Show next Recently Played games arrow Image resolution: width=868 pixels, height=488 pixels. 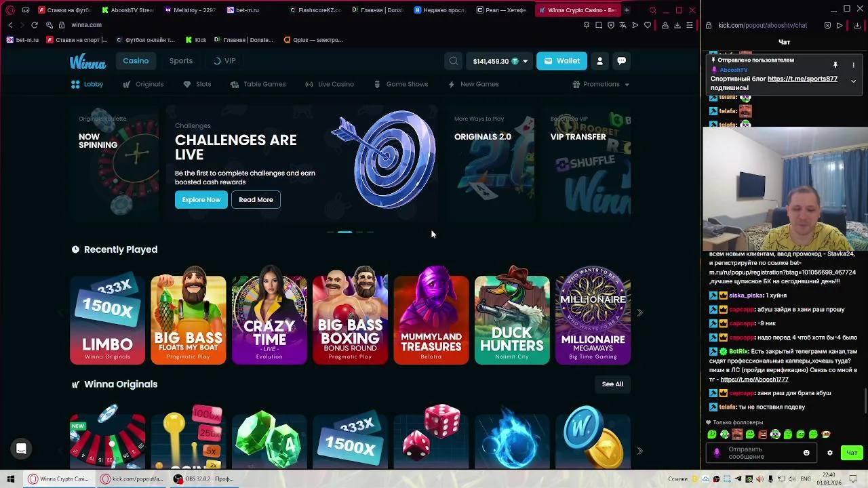639,312
